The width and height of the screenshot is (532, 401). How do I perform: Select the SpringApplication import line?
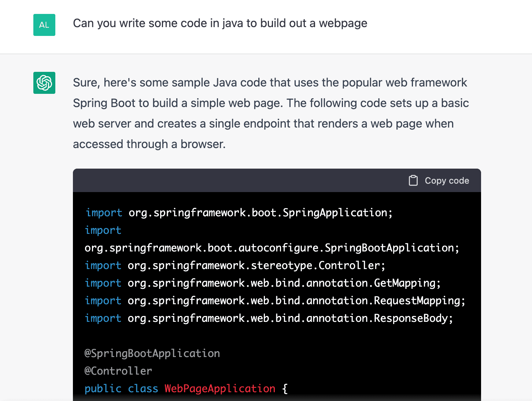point(238,212)
